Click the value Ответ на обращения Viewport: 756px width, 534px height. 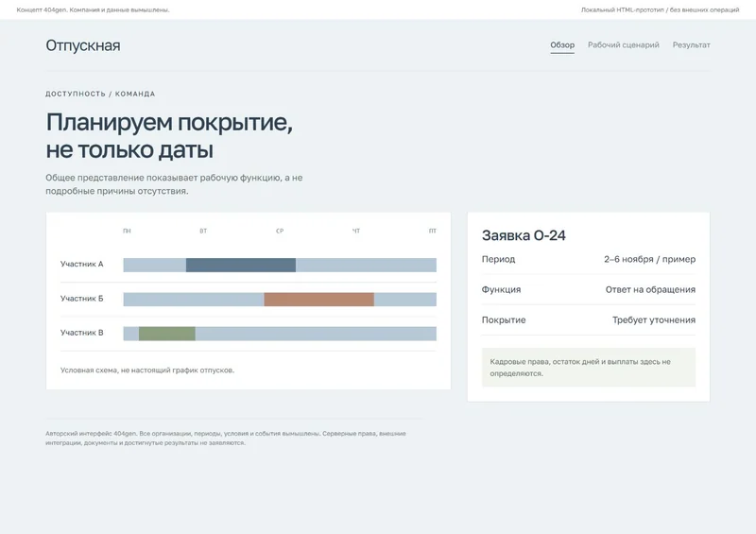point(650,289)
